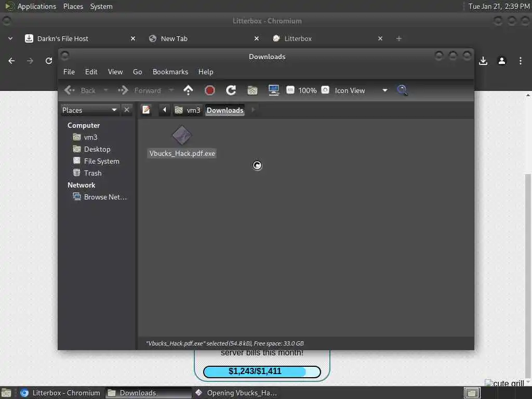Click the $1,243/$1,411 donation progress bar
The height and width of the screenshot is (399, 532).
tap(262, 371)
